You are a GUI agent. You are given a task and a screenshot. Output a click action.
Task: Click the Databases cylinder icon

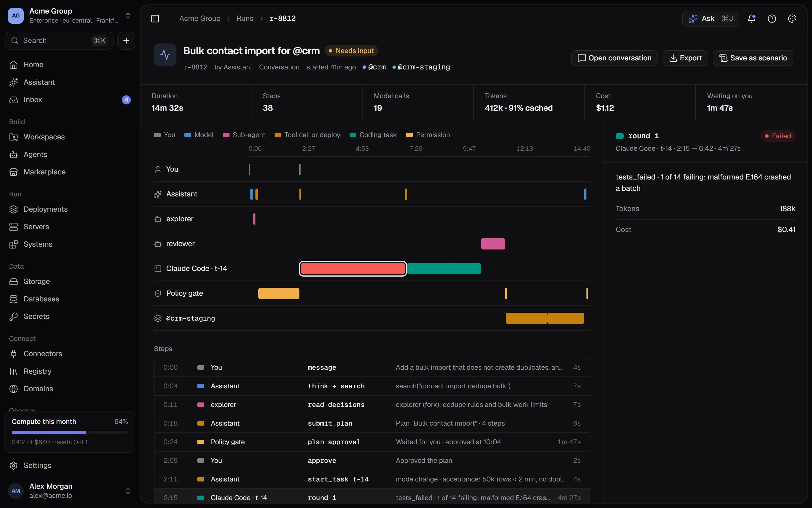click(x=14, y=299)
